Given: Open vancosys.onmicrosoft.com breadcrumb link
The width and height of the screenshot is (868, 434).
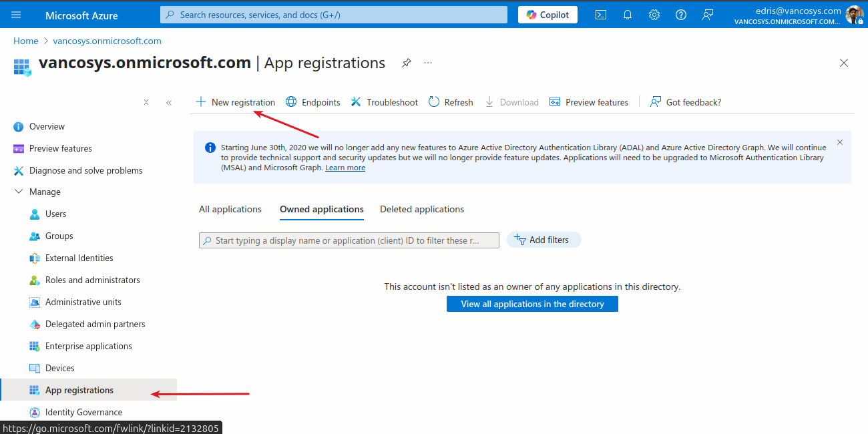Looking at the screenshot, I should coord(107,41).
